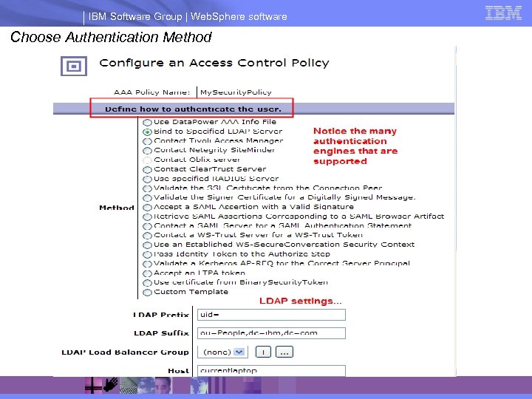Pick Use specified RADIUS Server

[147, 179]
